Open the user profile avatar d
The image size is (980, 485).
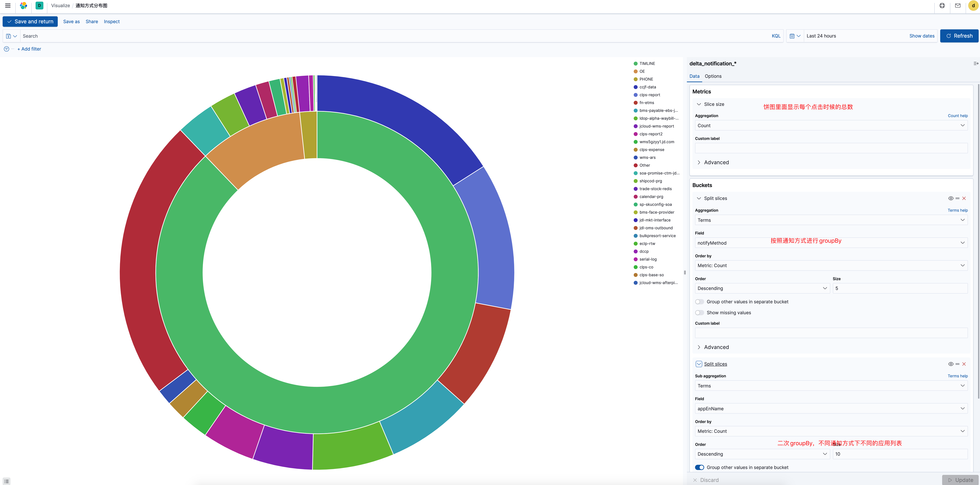[x=973, y=6]
